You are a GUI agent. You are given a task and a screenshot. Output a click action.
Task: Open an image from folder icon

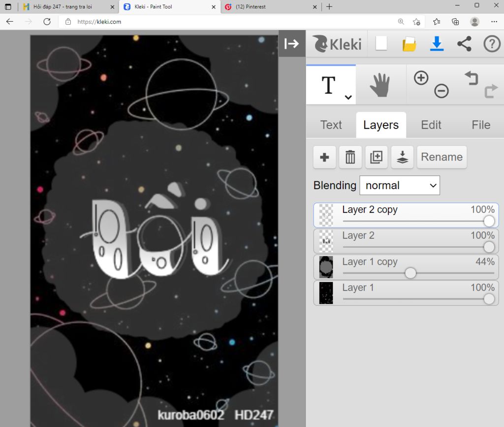pos(409,44)
